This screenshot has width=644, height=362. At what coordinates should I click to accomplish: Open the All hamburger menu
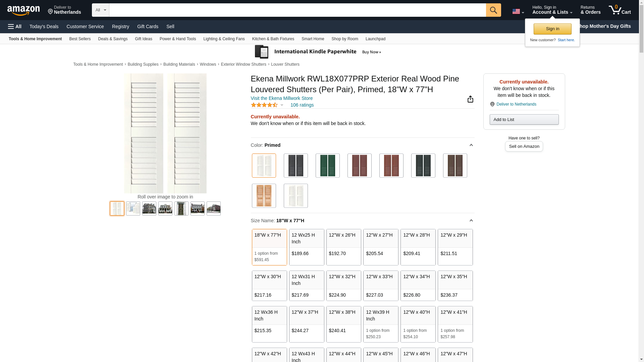[15, 26]
